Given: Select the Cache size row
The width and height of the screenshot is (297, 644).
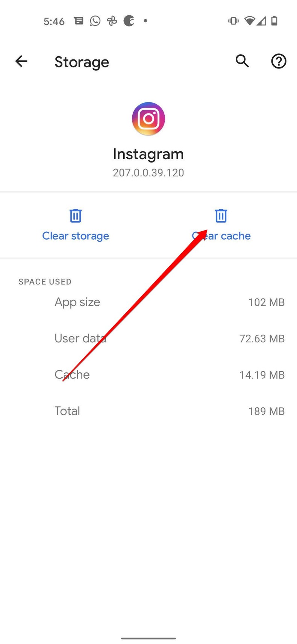Looking at the screenshot, I should coord(148,375).
